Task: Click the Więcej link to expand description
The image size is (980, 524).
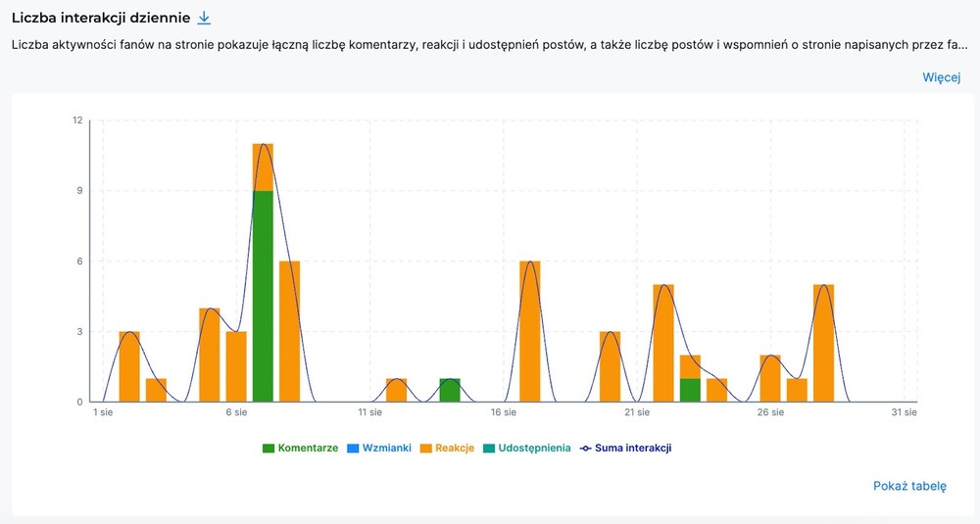Action: click(941, 77)
